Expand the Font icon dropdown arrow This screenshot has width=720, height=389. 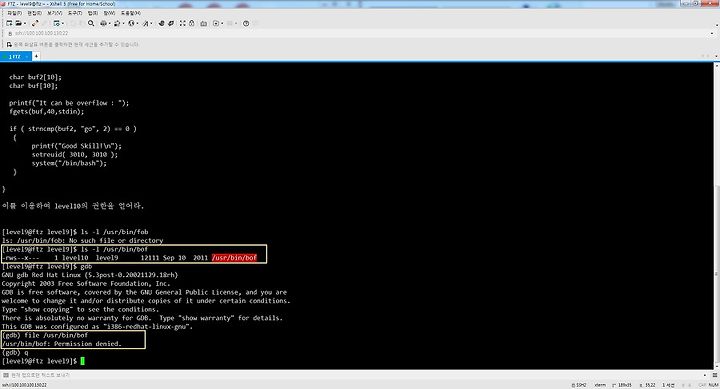click(x=151, y=23)
